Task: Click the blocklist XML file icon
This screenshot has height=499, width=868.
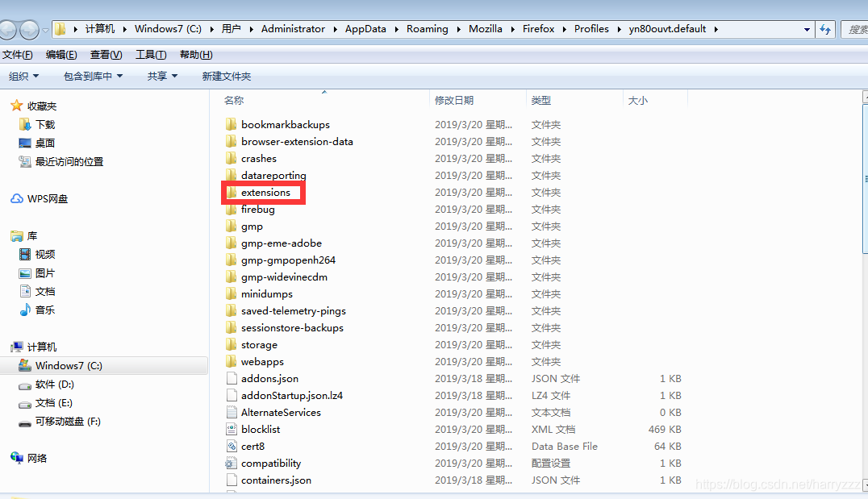Action: pos(232,430)
